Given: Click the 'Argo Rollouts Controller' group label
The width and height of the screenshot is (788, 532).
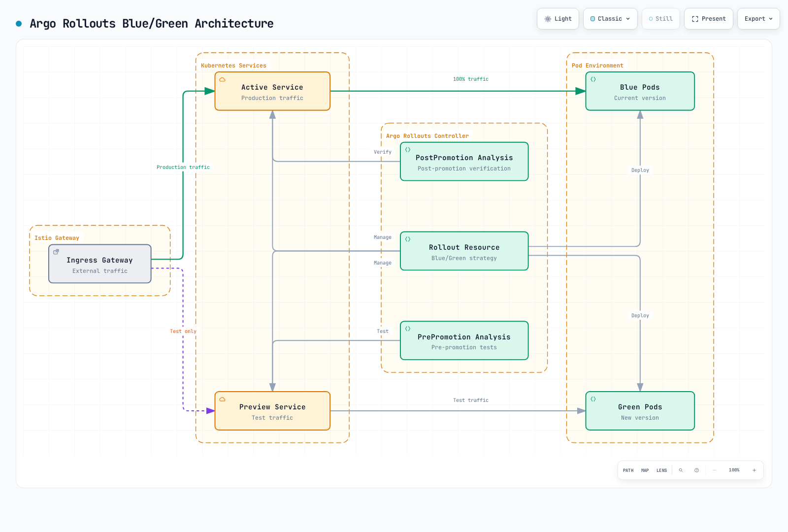Looking at the screenshot, I should tap(427, 136).
